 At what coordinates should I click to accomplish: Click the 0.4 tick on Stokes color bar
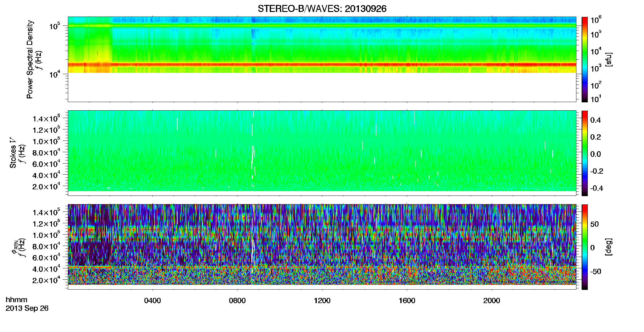[x=595, y=120]
